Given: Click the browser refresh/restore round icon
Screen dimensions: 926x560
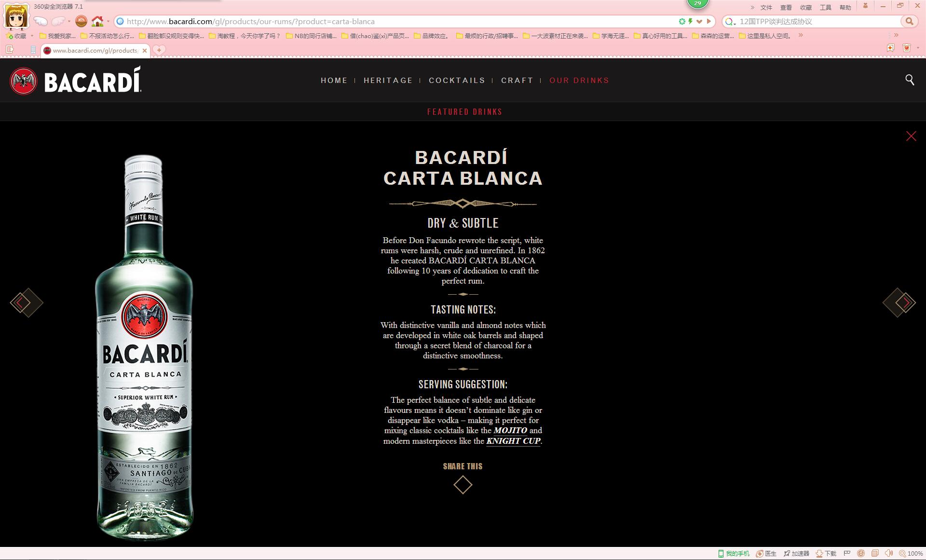Looking at the screenshot, I should (81, 21).
